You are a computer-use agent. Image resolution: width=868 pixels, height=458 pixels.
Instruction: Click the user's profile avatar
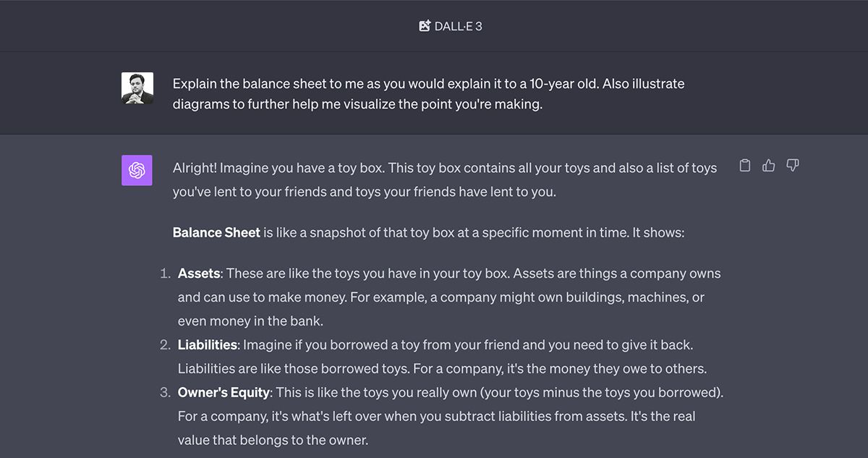coord(137,88)
